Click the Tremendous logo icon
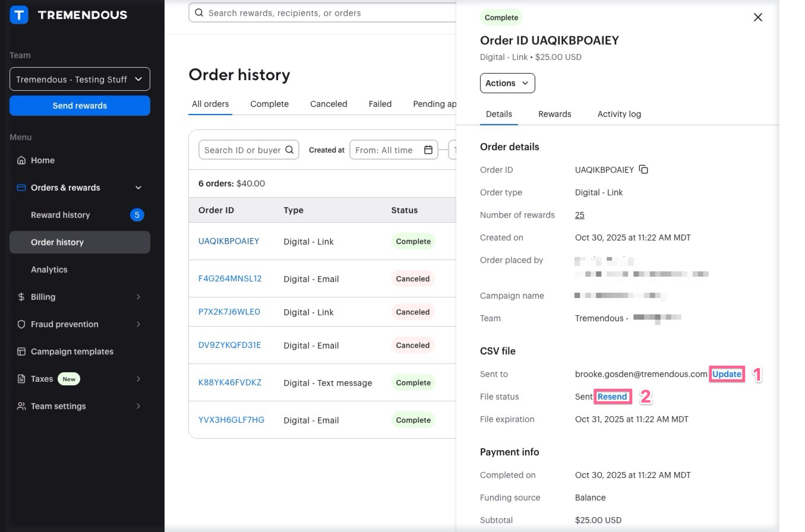This screenshot has width=805, height=532. click(x=19, y=15)
